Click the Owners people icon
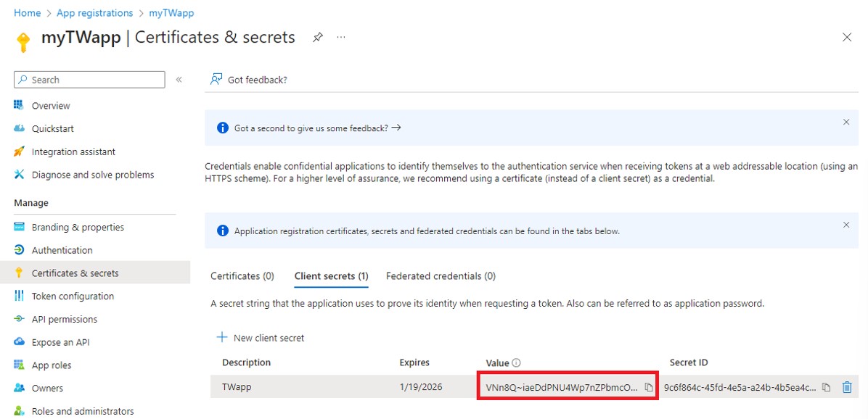This screenshot has width=868, height=419. coord(20,388)
